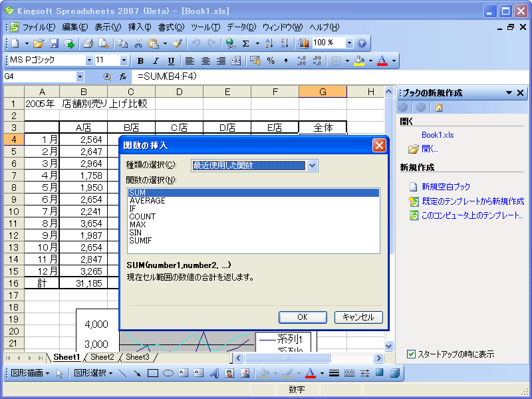Image resolution: width=532 pixels, height=399 pixels.
Task: Click Merge and Center icon
Action: [x=236, y=61]
